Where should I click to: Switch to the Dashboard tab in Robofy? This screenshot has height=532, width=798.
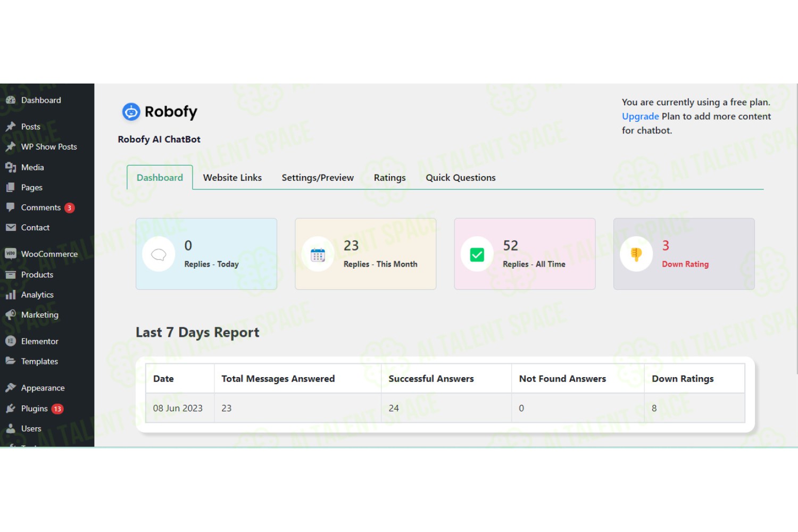[160, 178]
